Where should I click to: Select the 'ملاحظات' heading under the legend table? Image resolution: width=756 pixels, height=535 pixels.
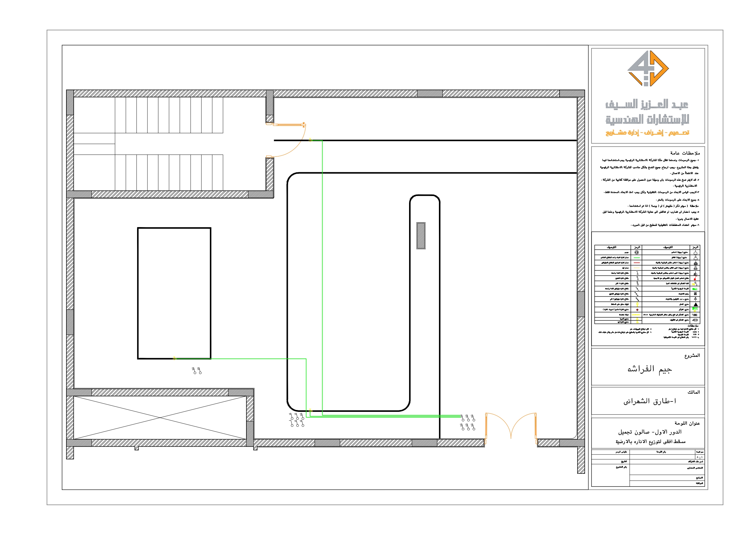coord(693,326)
